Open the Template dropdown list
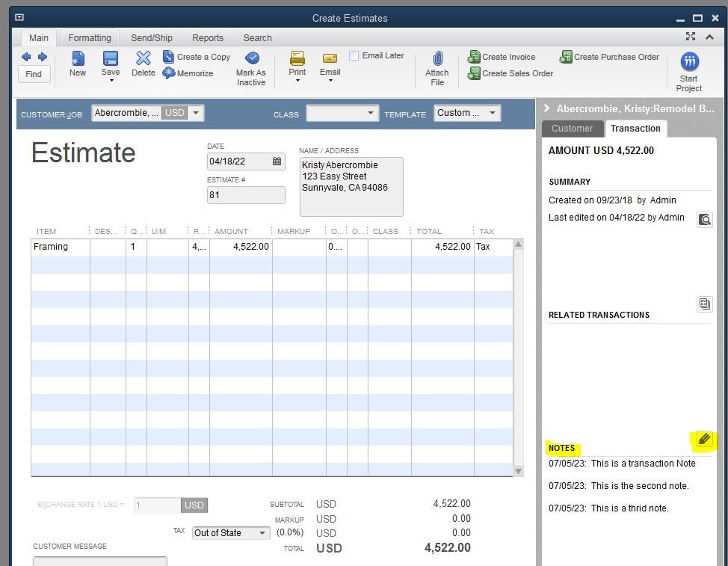 (492, 113)
